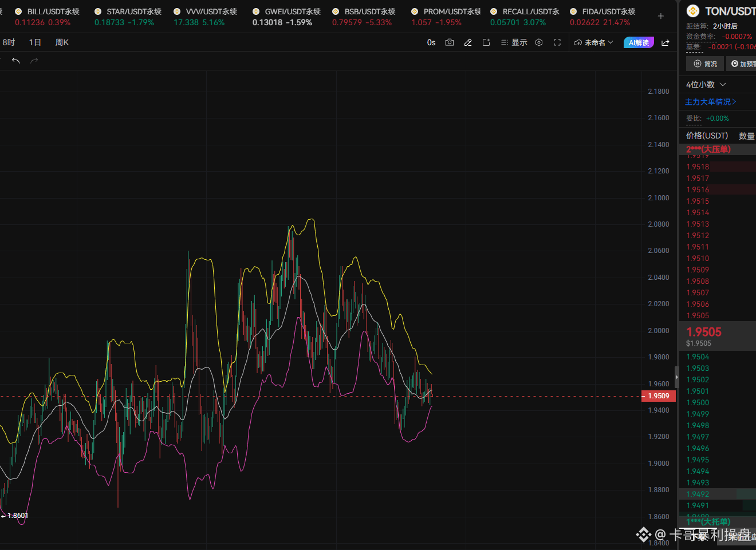
Task: Open the 显示 display options menu
Action: (514, 42)
